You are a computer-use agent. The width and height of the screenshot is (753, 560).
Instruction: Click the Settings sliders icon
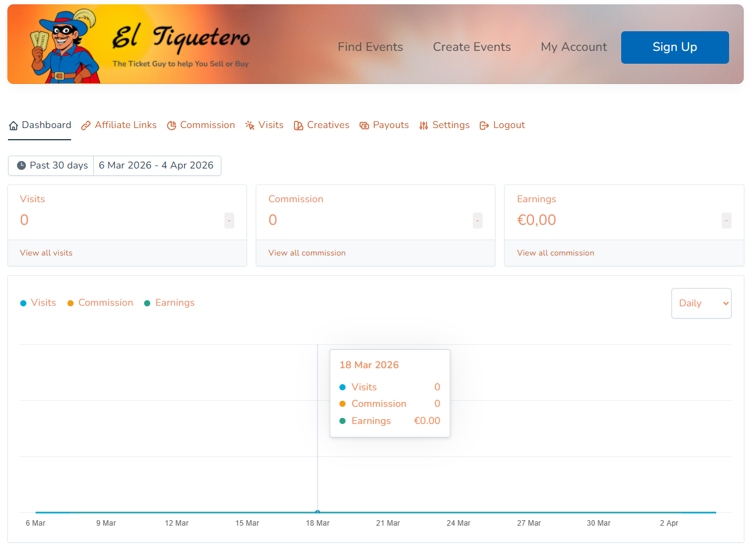coord(424,126)
